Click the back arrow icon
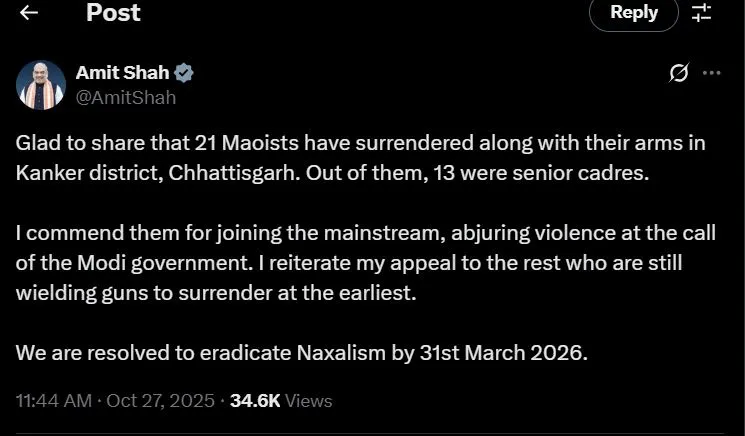This screenshot has width=745, height=436. point(29,13)
